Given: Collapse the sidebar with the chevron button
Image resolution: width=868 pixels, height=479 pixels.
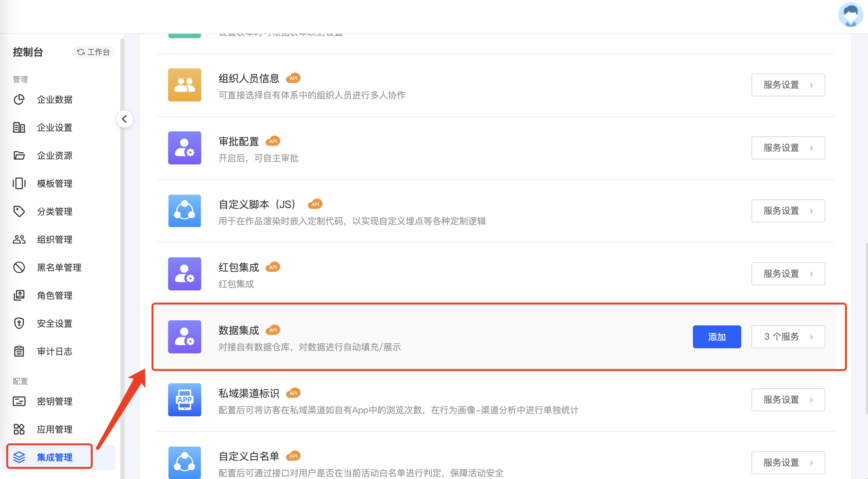Looking at the screenshot, I should point(124,119).
